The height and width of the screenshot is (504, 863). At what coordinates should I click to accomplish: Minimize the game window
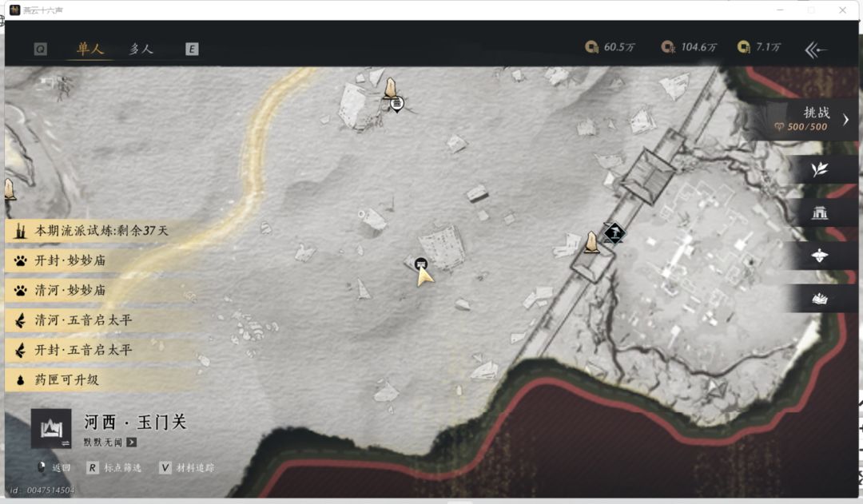pyautogui.click(x=780, y=10)
